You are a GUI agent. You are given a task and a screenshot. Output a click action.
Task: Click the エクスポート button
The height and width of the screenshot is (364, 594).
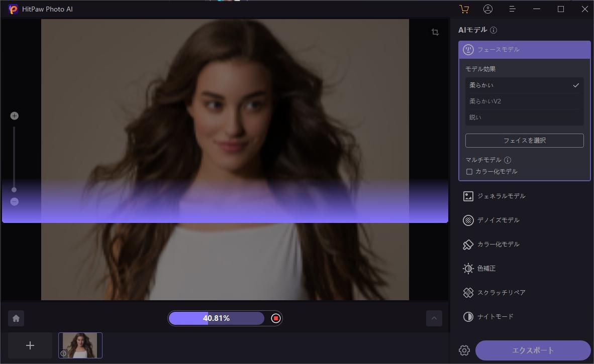coord(533,350)
